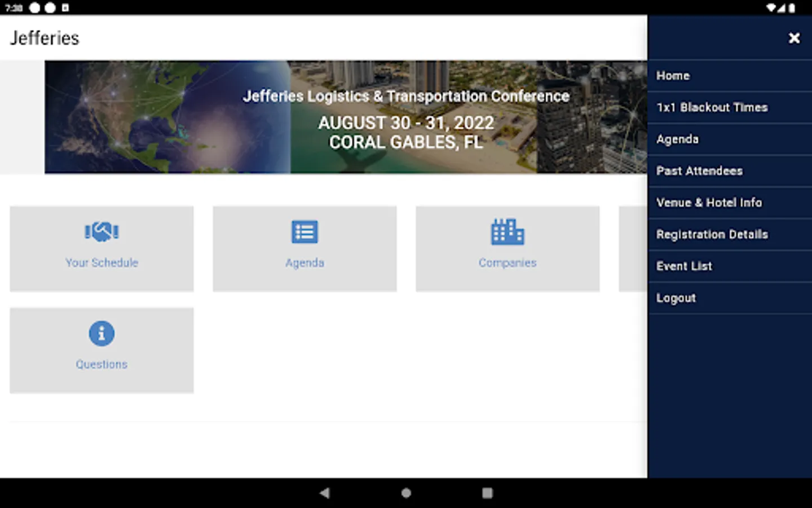The width and height of the screenshot is (812, 508).
Task: Open Event List from side menu
Action: pos(730,266)
